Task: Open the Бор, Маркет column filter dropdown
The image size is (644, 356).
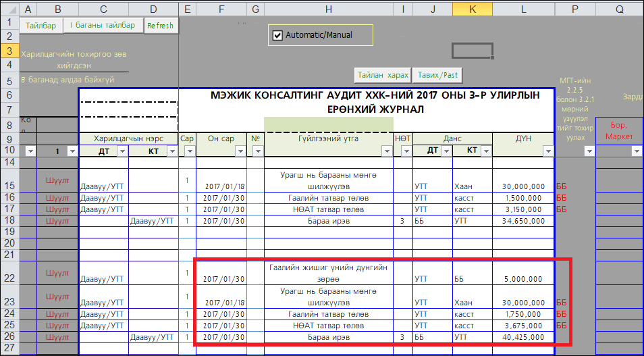Action: point(636,151)
